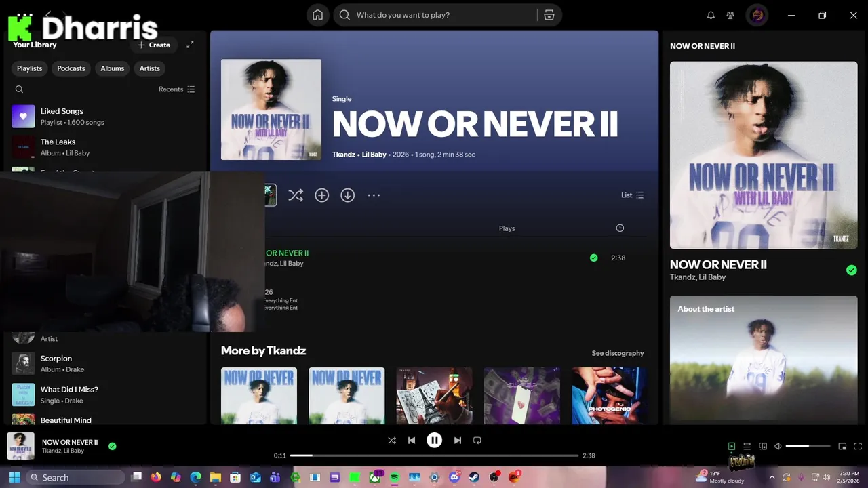This screenshot has width=868, height=488.
Task: Toggle shuffle in the player bar
Action: pyautogui.click(x=392, y=441)
